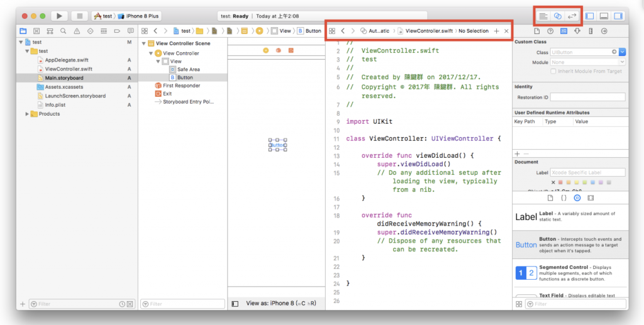Image resolution: width=644 pixels, height=325 pixels.
Task: Open related items menu in storyboard jump bar
Action: [145, 31]
